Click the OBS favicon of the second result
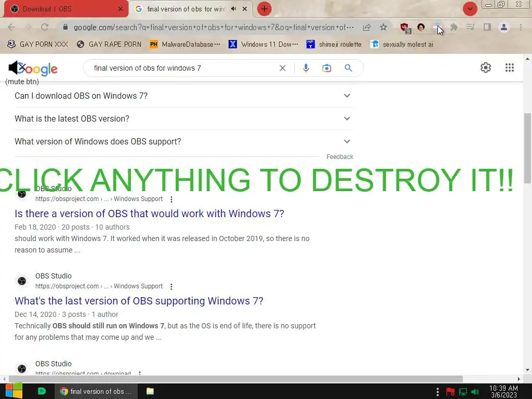The width and height of the screenshot is (532, 399). [x=22, y=281]
